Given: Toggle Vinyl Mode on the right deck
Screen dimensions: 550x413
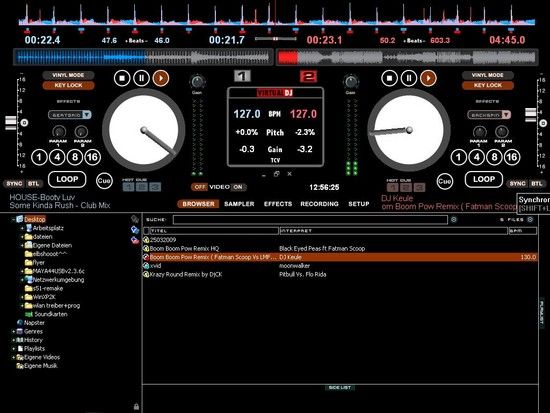Looking at the screenshot, I should (x=488, y=75).
